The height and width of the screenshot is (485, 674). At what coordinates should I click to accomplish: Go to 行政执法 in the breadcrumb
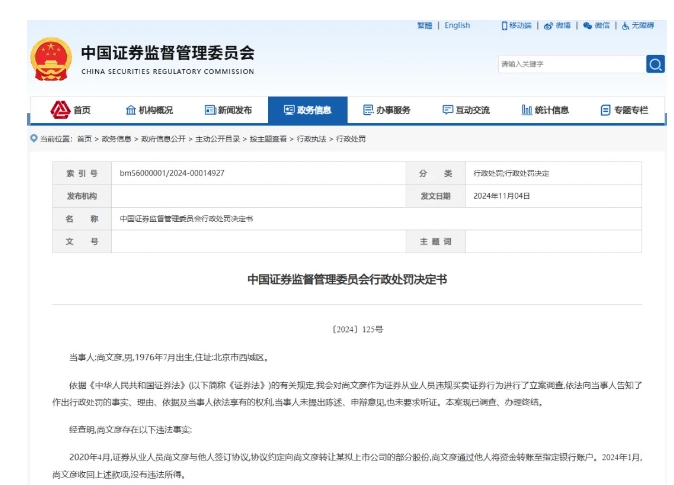312,139
